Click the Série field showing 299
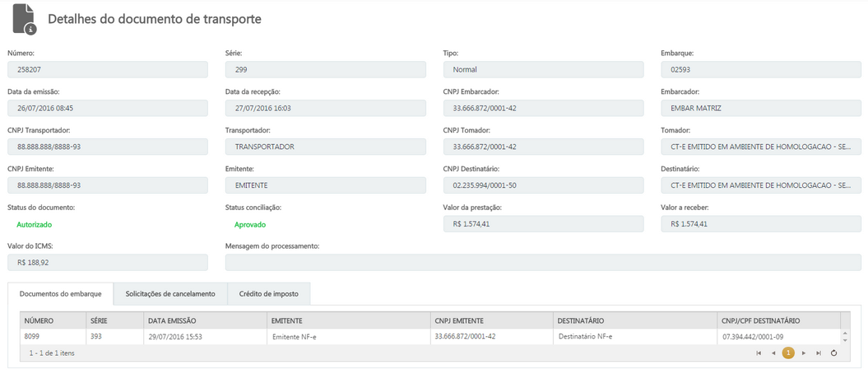 326,69
